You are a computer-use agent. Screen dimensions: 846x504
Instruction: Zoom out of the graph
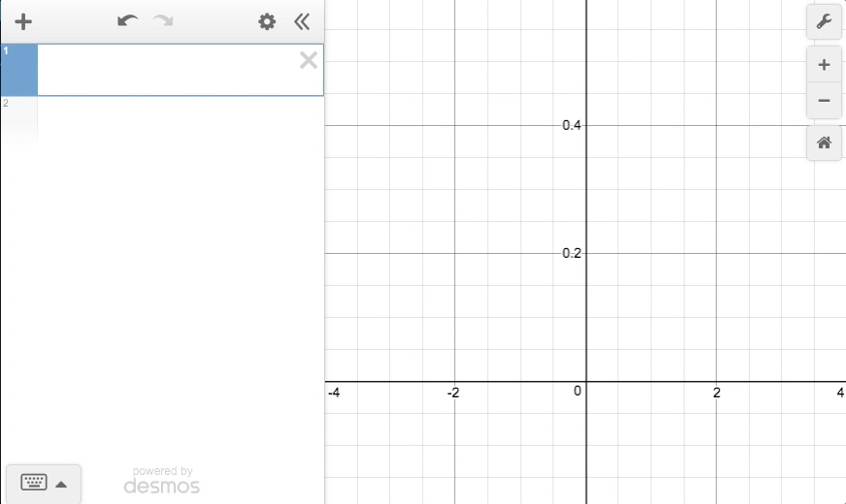click(x=824, y=100)
